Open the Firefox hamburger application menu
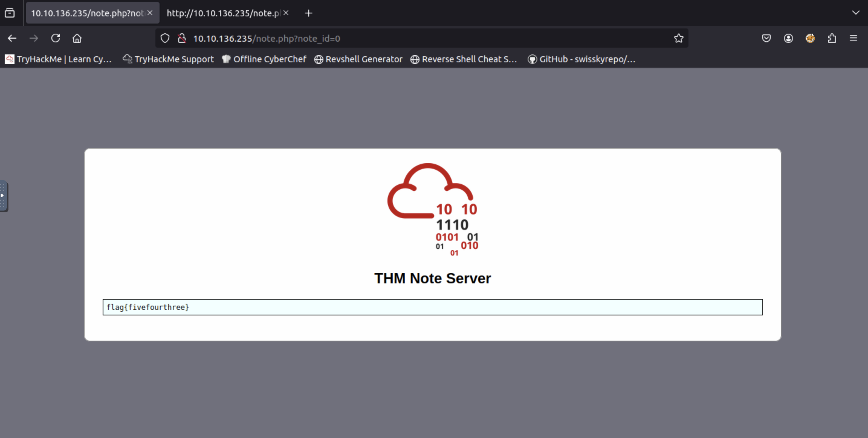Viewport: 868px width, 438px height. pos(853,38)
